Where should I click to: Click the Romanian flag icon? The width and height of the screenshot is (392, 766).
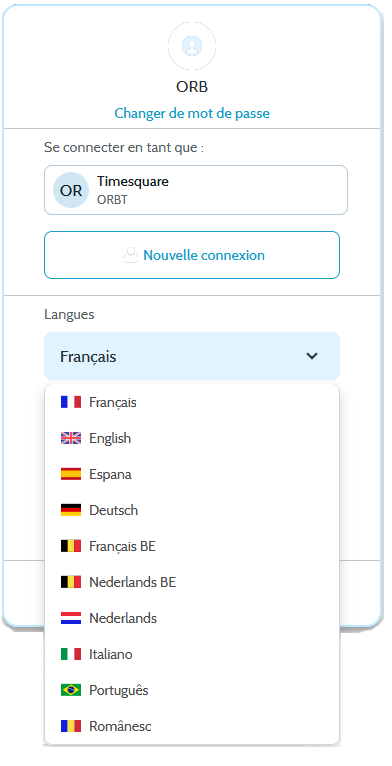tap(71, 726)
